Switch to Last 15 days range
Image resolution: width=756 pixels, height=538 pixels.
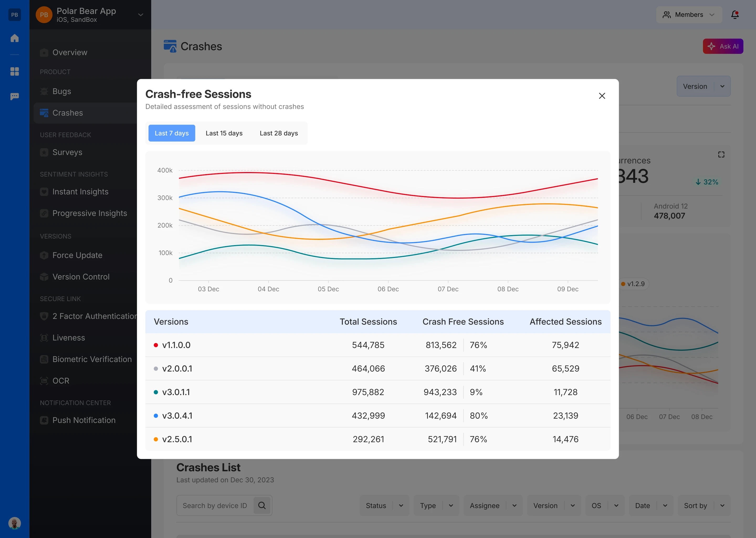click(224, 133)
